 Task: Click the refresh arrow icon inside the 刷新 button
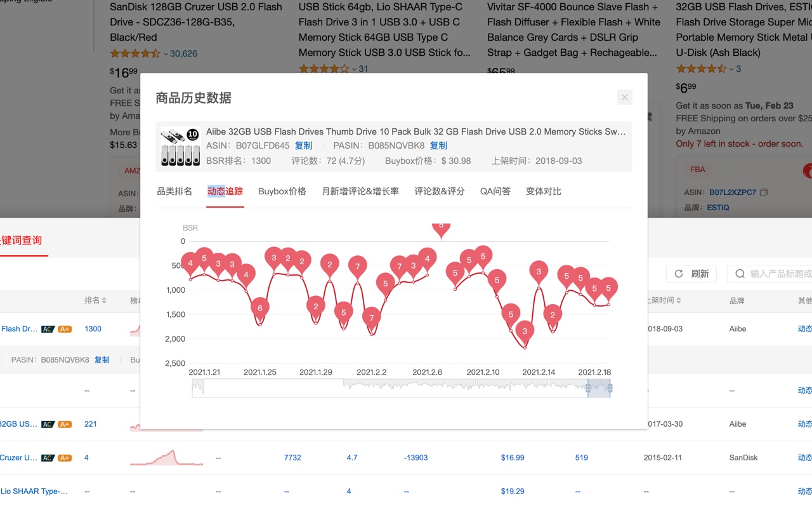[678, 274]
